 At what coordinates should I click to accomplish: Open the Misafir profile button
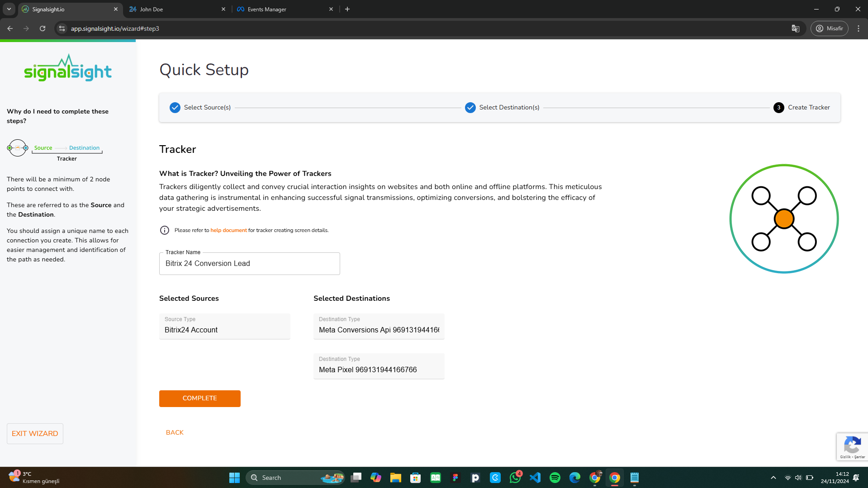point(830,28)
